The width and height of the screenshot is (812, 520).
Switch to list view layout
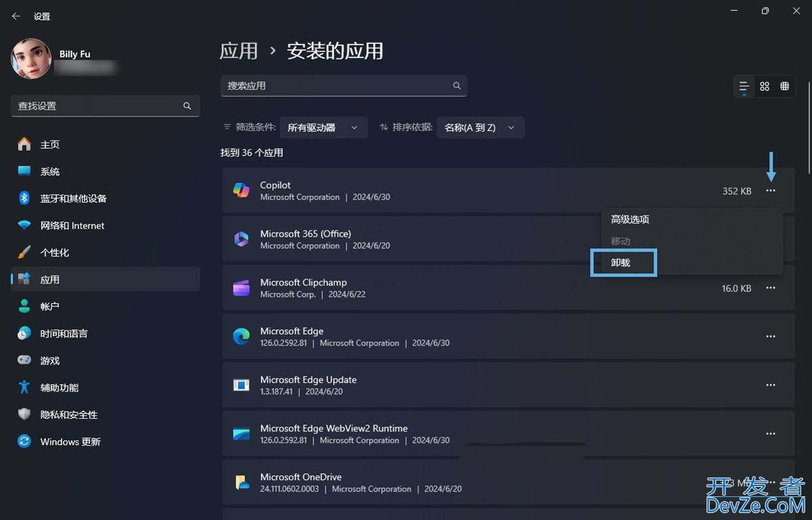[x=744, y=87]
